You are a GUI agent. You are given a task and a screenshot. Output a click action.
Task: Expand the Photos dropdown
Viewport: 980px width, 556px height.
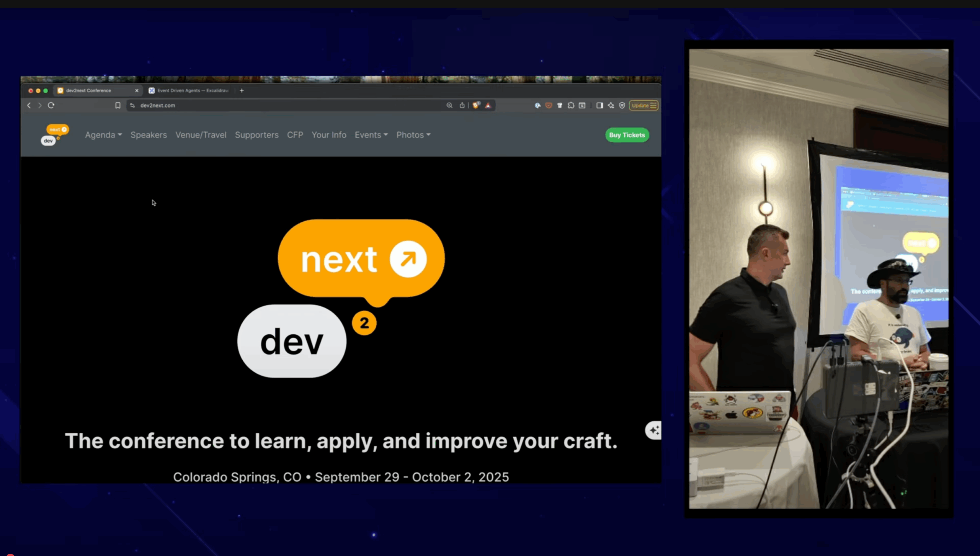click(413, 135)
